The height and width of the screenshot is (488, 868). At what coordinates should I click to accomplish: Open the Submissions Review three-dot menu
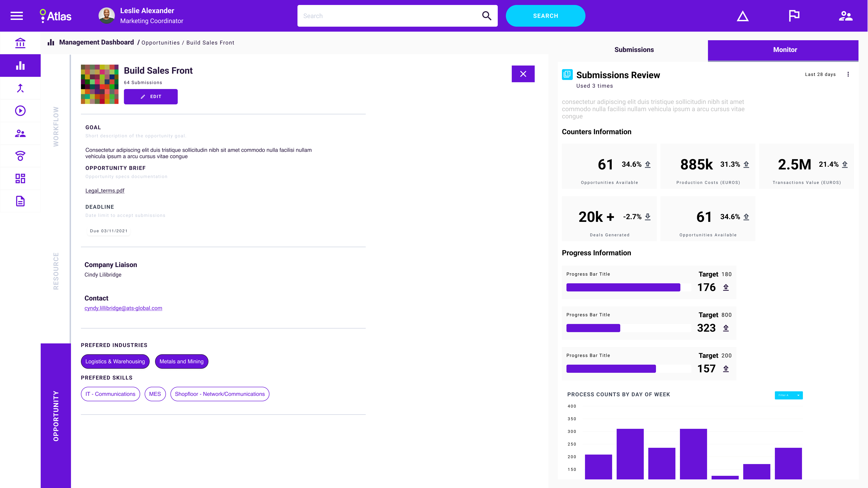848,74
